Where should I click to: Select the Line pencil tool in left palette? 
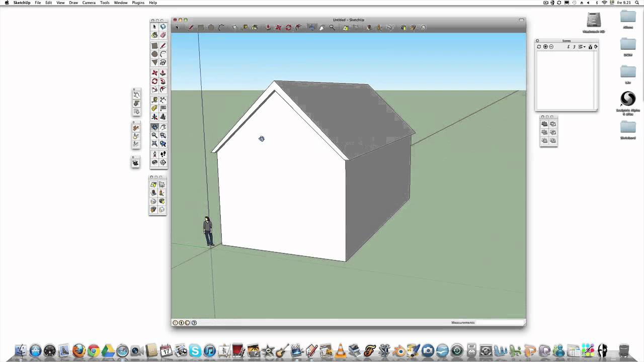(163, 46)
